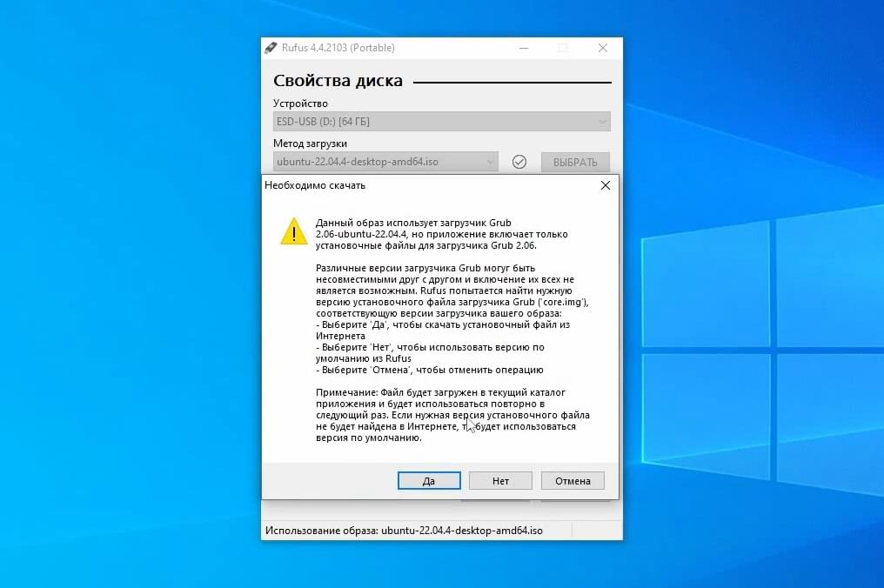Click the yellow warning triangle icon
Screen dimensions: 884x588
[x=294, y=231]
